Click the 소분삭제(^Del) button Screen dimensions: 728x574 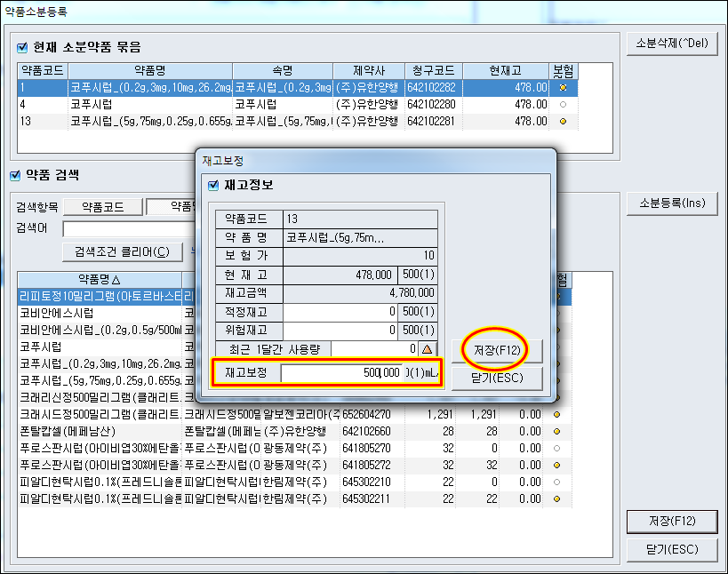coord(672,44)
